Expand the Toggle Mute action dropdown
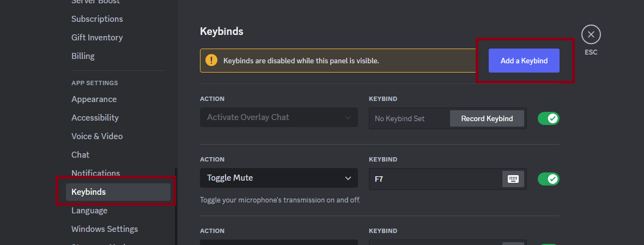Viewport: 644px width, 245px height. click(278, 178)
